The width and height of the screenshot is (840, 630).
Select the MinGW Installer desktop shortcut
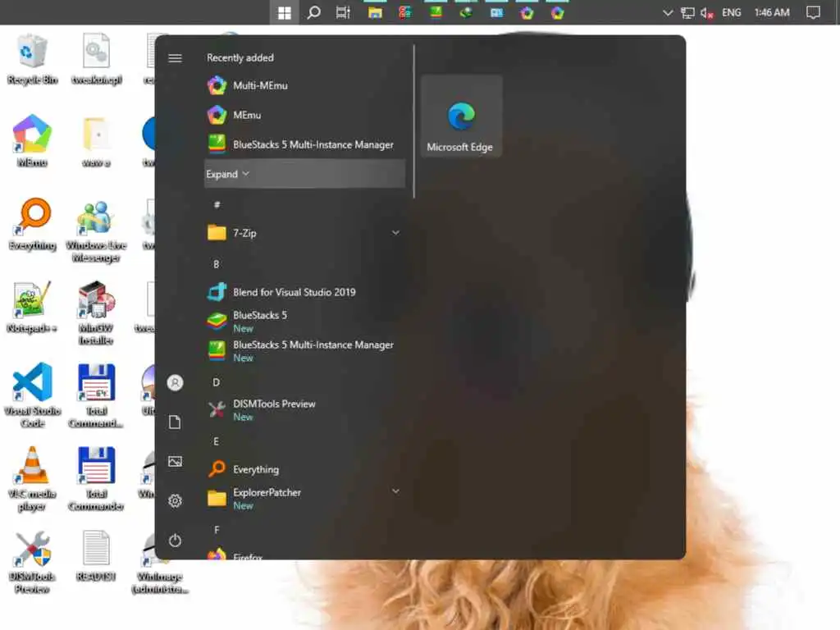pyautogui.click(x=96, y=313)
